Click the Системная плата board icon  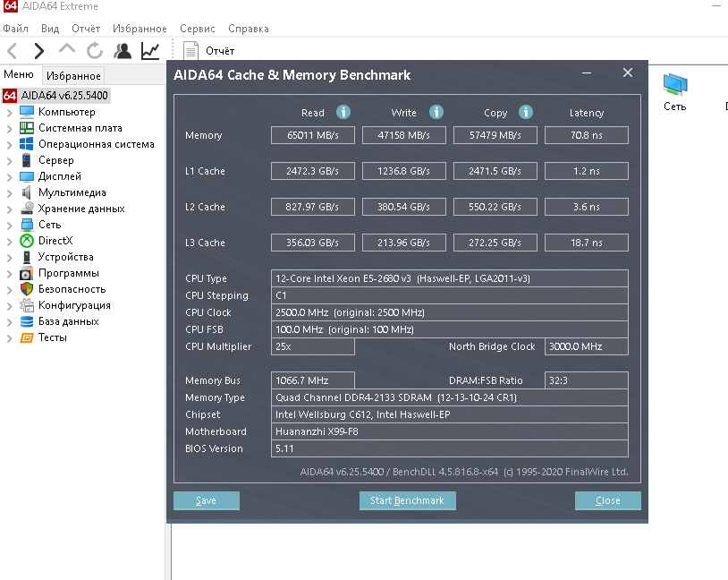[27, 128]
